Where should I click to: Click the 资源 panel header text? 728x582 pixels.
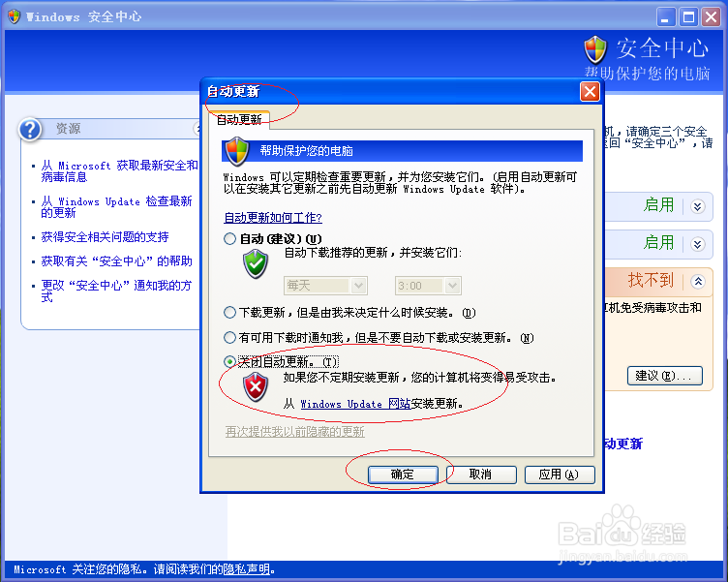click(68, 129)
